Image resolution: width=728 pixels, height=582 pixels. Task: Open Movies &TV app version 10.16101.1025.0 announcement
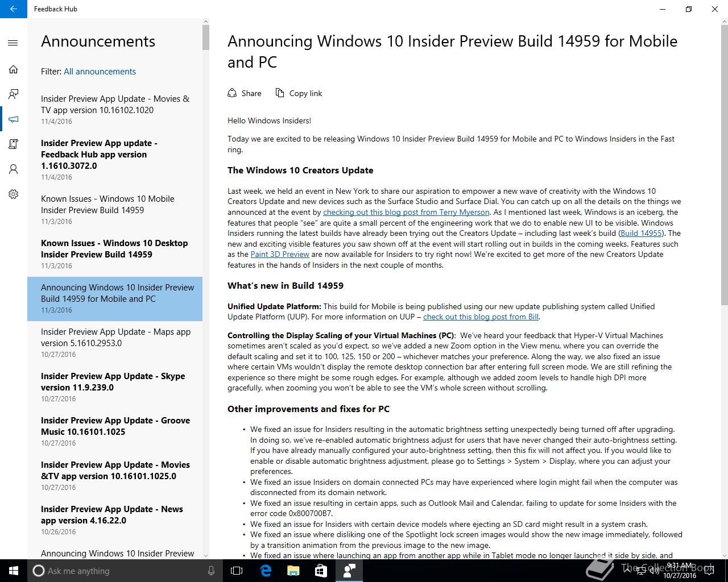115,476
